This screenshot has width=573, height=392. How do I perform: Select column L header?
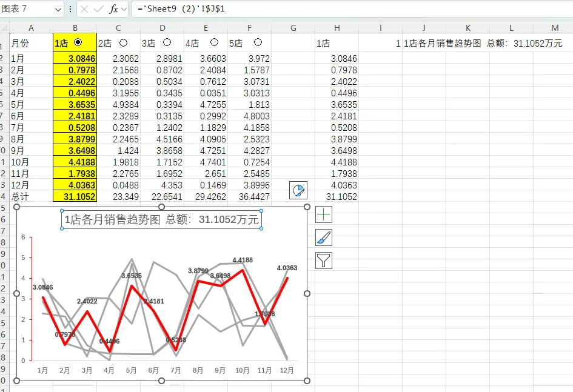[x=511, y=28]
